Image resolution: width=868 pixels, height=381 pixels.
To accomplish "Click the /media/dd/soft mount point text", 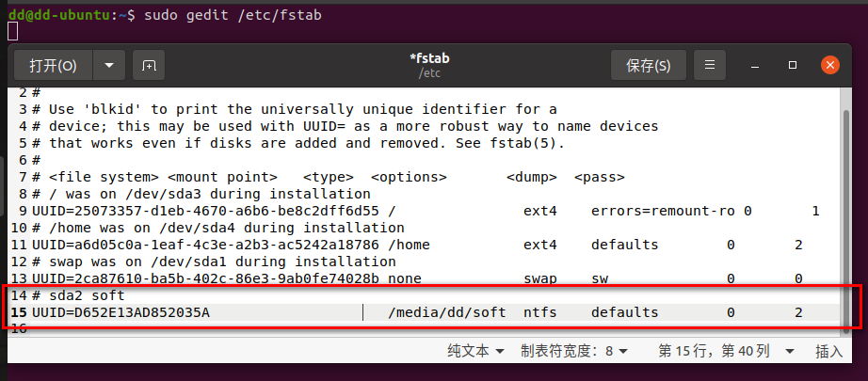I will pos(446,312).
